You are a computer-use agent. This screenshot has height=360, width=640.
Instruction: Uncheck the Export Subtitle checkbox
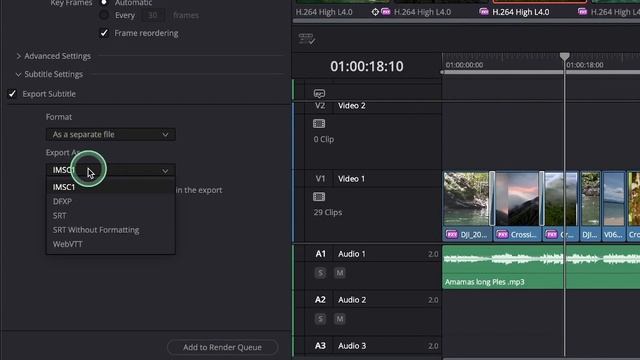click(x=12, y=94)
